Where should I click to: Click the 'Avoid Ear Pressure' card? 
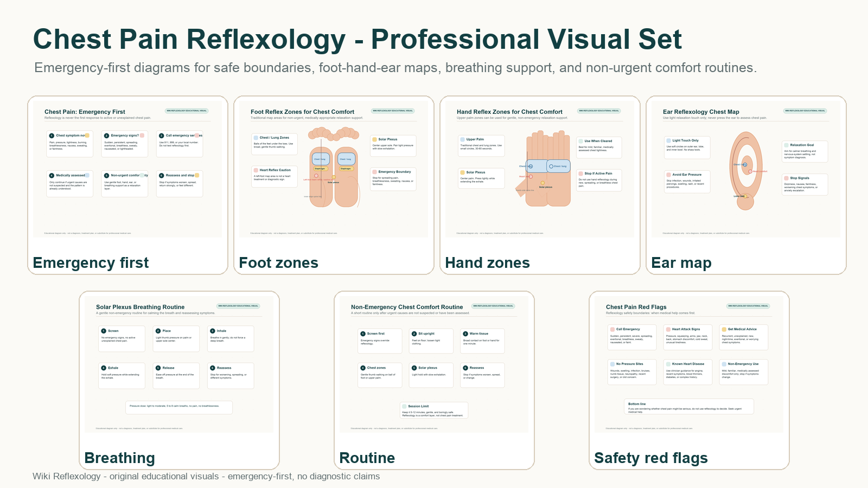687,182
